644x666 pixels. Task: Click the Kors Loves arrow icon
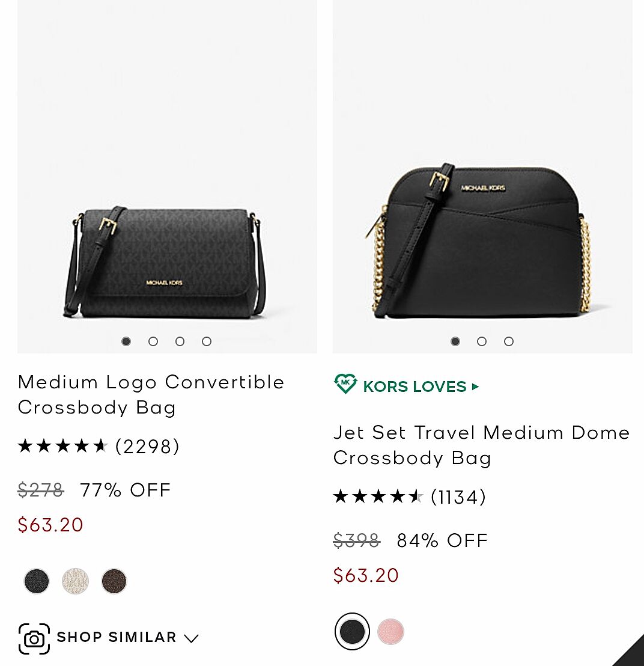point(475,386)
